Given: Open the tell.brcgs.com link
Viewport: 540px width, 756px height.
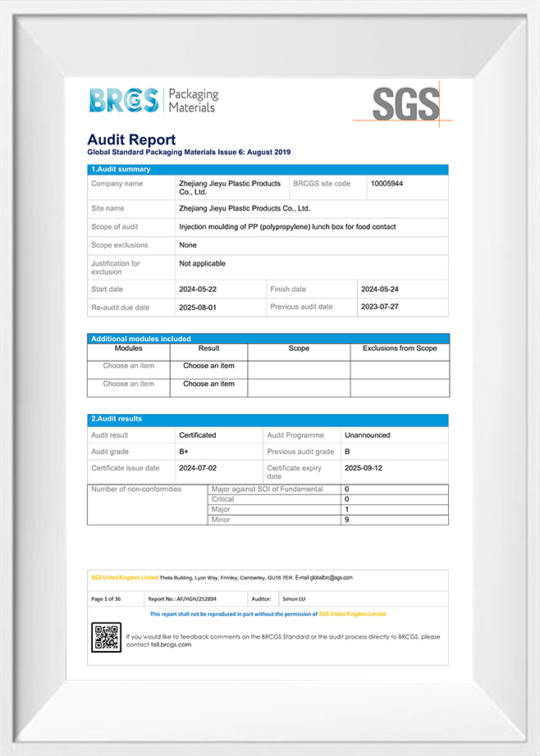Looking at the screenshot, I should (171, 644).
